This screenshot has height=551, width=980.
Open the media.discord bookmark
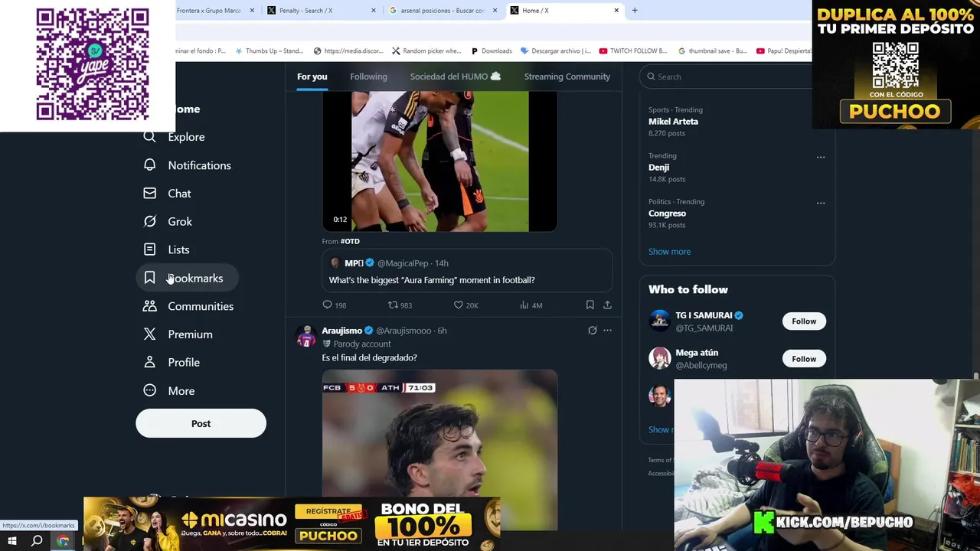tap(348, 51)
